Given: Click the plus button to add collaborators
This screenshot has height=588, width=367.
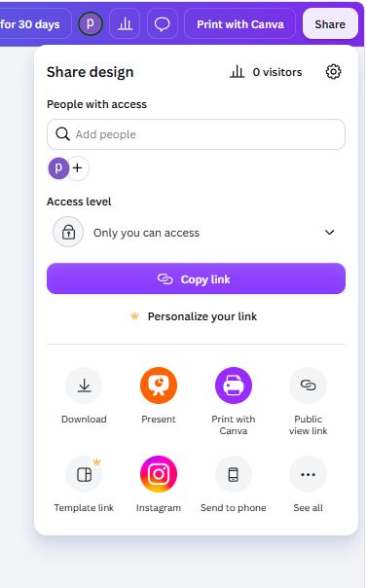Looking at the screenshot, I should pyautogui.click(x=78, y=168).
